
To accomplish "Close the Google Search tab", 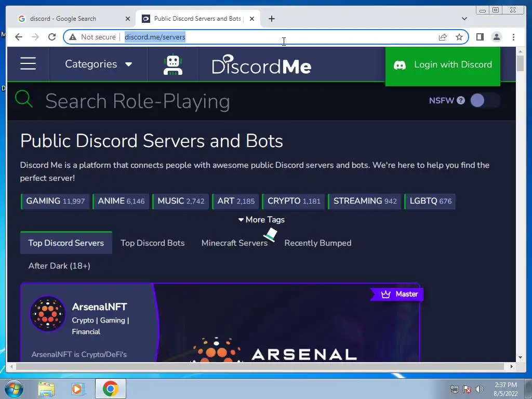I will (x=128, y=19).
